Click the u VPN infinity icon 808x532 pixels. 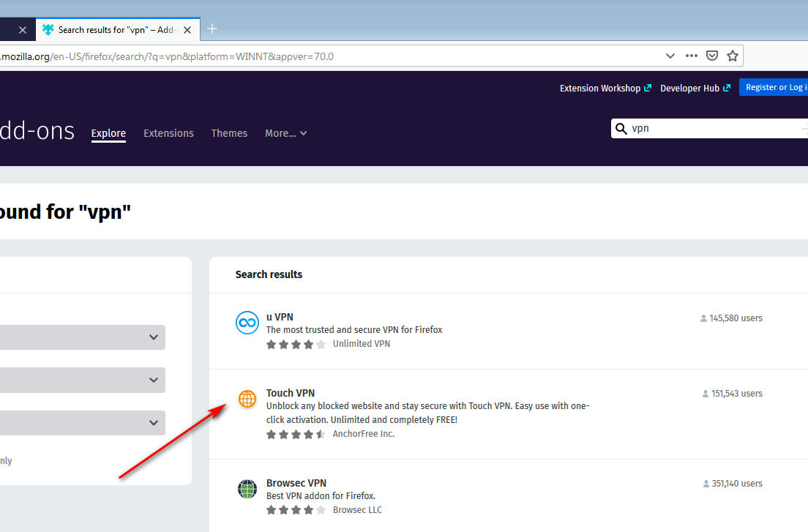point(247,323)
